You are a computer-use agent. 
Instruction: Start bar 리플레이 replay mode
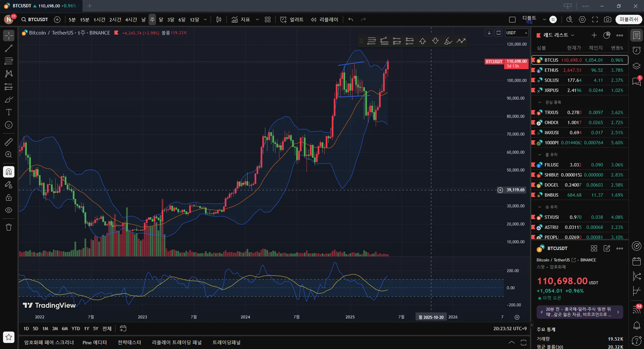[324, 19]
